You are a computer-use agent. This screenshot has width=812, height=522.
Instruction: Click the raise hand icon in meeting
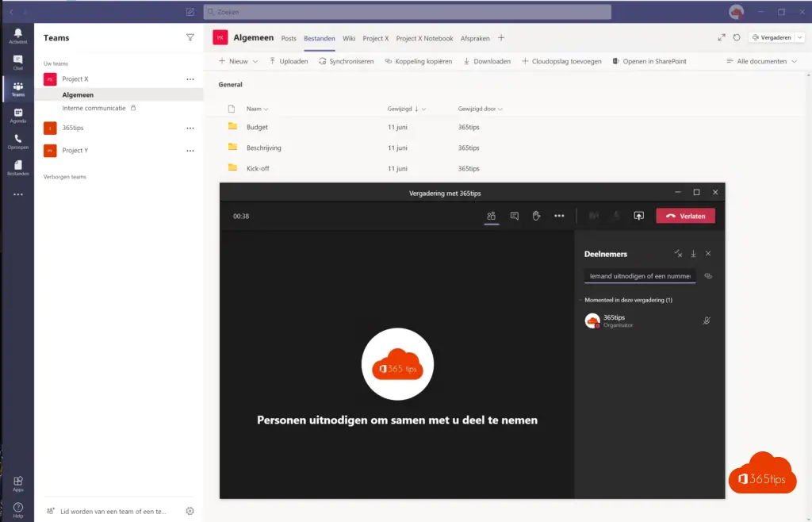[x=536, y=216]
